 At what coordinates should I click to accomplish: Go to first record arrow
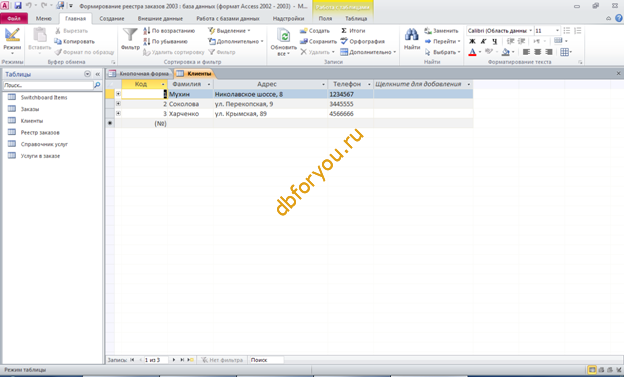(x=132, y=360)
